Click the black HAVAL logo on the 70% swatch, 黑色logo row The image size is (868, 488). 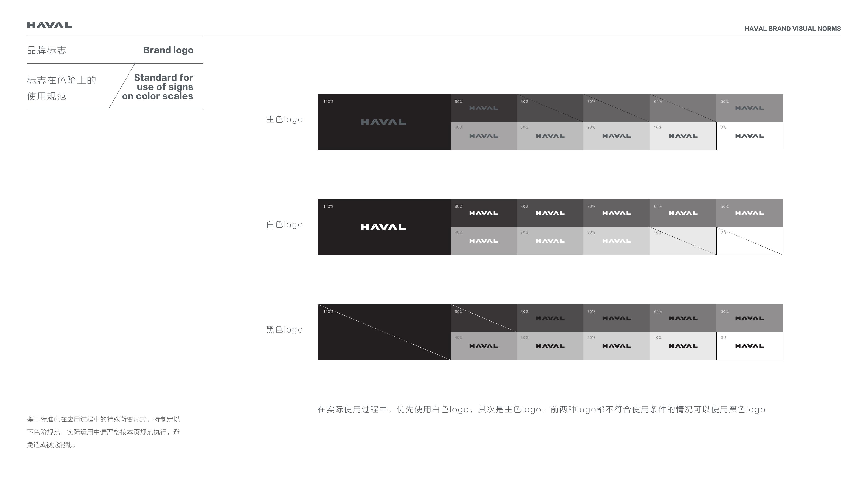[x=617, y=318]
